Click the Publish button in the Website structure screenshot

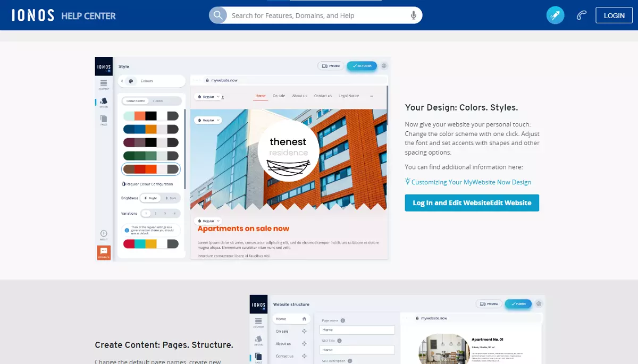(x=518, y=304)
